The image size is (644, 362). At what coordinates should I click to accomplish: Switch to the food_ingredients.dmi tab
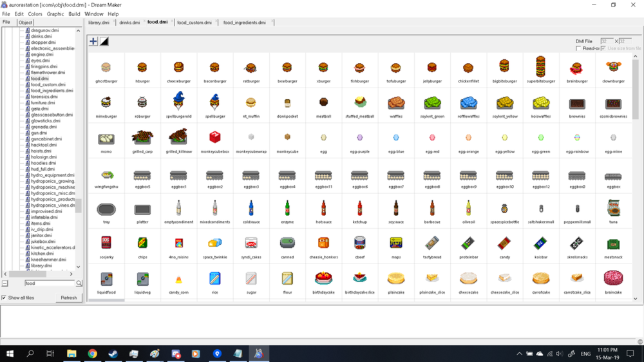point(245,23)
